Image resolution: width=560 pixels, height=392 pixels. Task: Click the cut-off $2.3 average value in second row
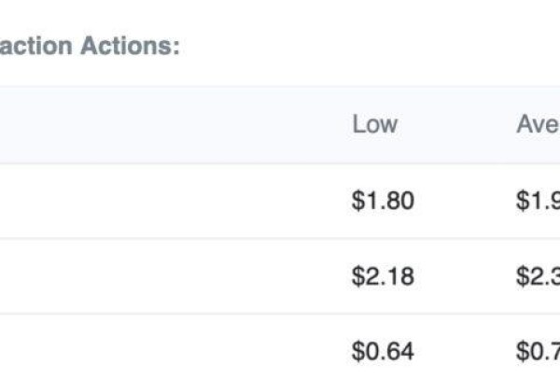pyautogui.click(x=537, y=276)
